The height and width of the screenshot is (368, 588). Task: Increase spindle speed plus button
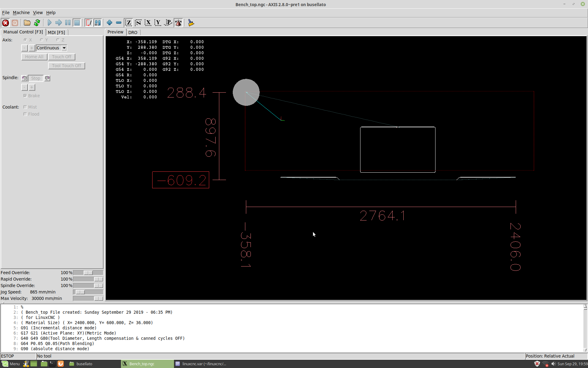click(32, 87)
